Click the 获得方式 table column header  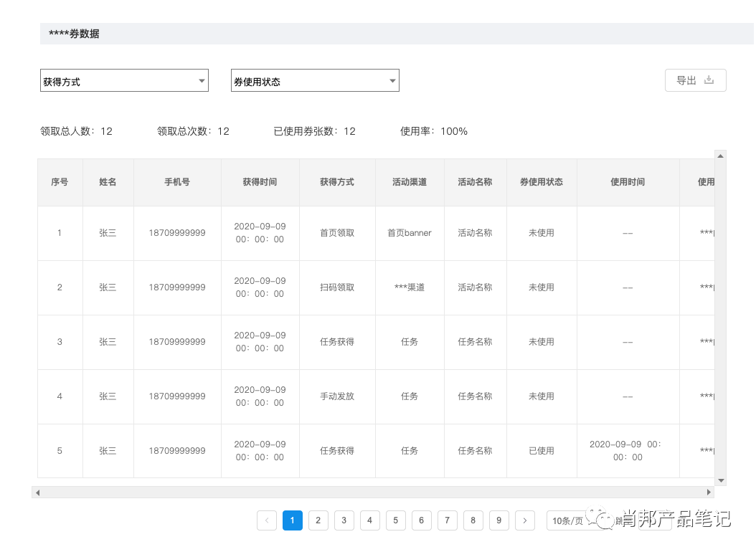tap(337, 182)
